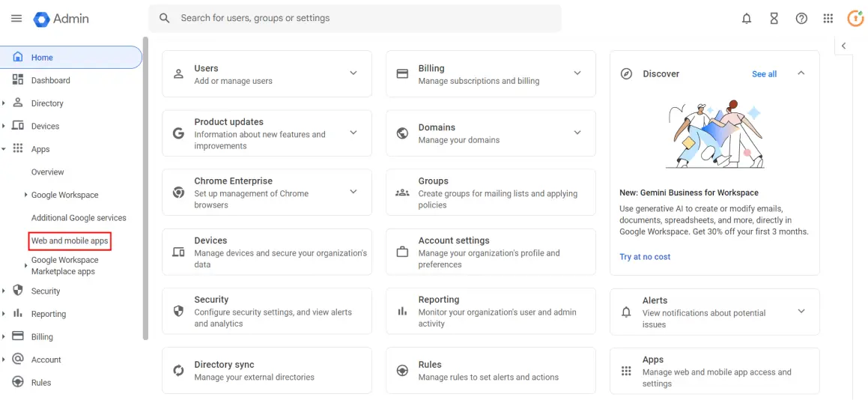Open the Groups card title

434,181
